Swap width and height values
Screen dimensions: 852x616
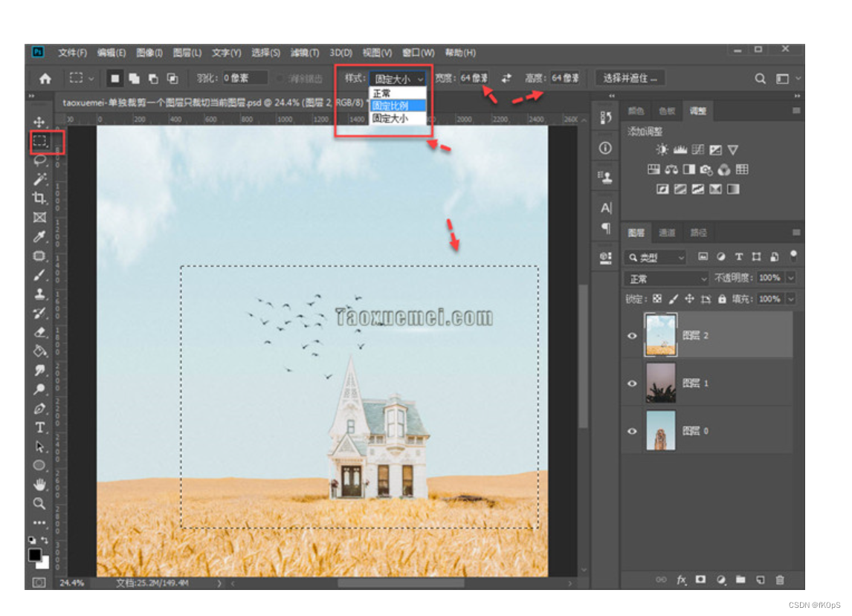(x=506, y=78)
